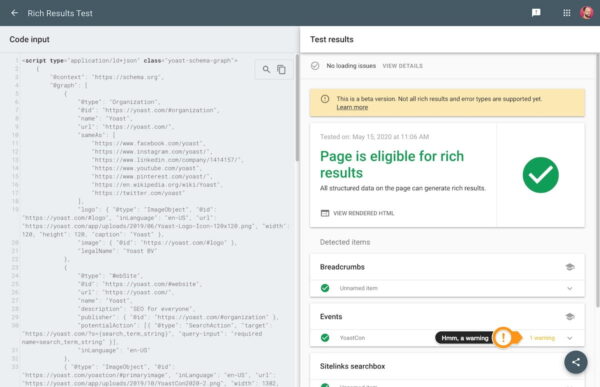
Task: Click VIEW RENDERED HTML
Action: tap(364, 213)
